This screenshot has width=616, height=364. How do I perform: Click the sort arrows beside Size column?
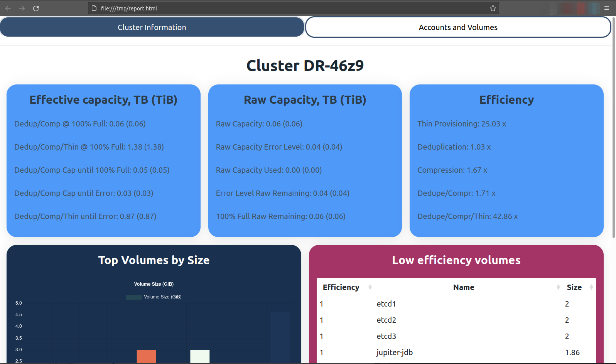(591, 287)
